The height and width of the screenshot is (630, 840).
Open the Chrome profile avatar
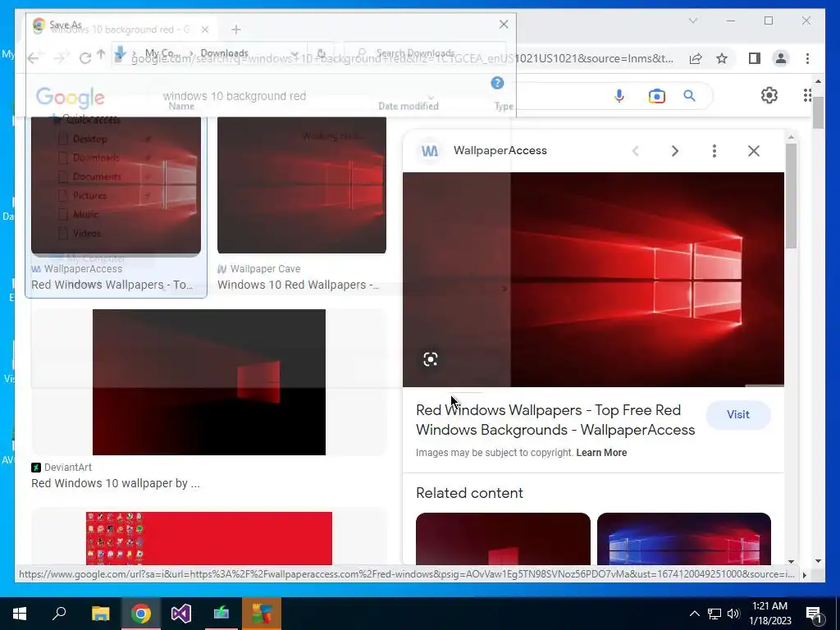[781, 58]
